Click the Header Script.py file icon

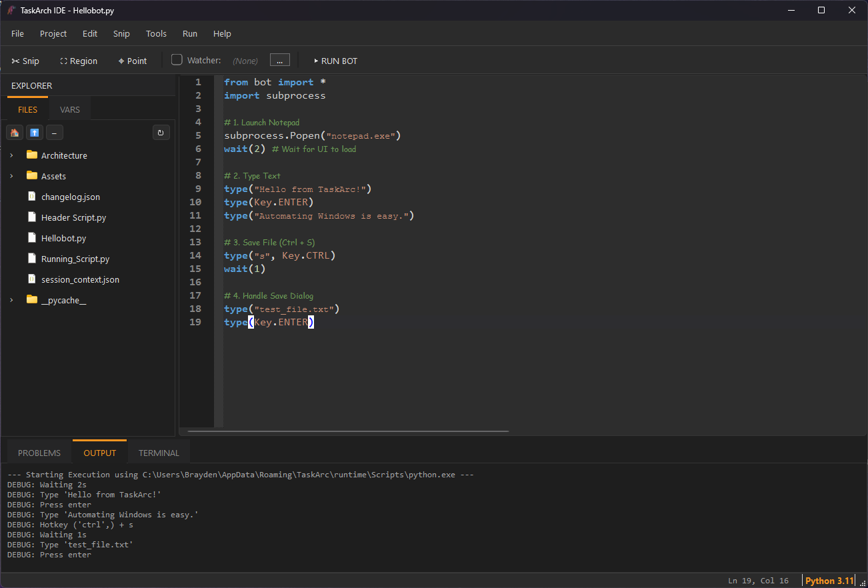click(x=32, y=217)
